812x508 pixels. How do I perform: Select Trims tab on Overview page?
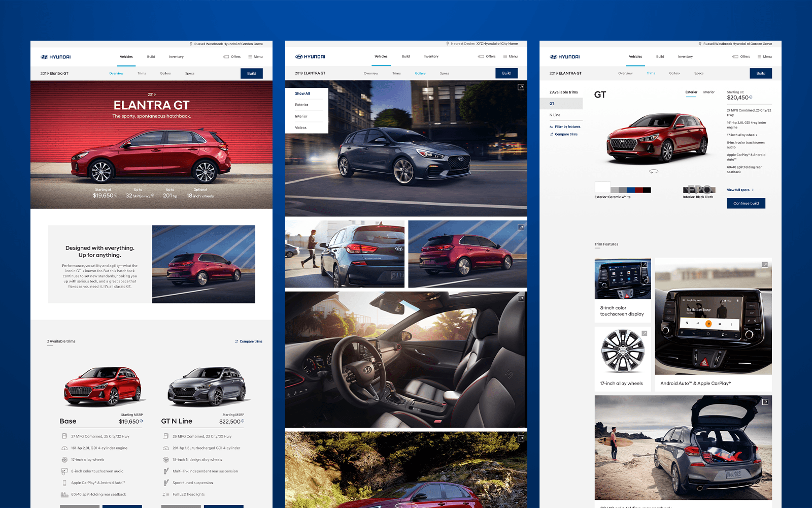(x=142, y=73)
